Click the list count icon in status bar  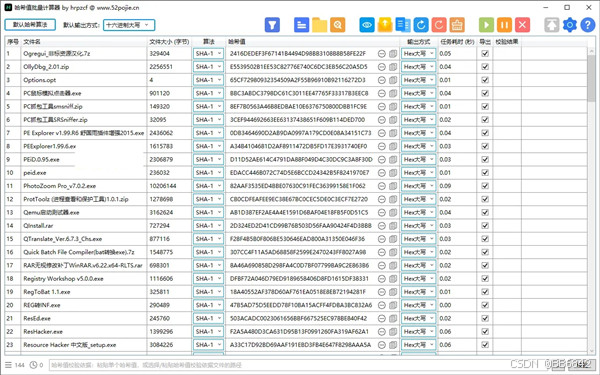point(8,365)
